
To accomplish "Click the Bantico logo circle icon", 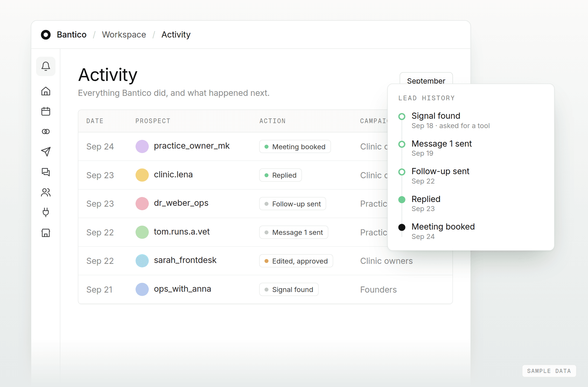I will 46,35.
